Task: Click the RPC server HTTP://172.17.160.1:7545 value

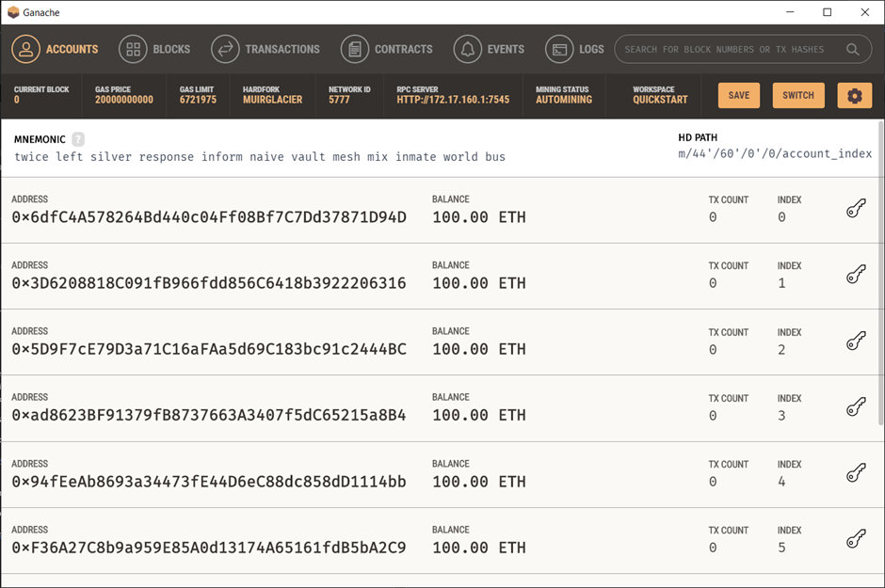Action: pos(453,100)
